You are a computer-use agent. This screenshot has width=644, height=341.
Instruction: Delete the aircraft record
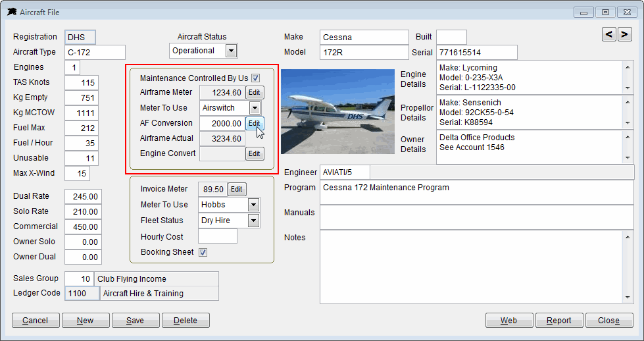(186, 321)
